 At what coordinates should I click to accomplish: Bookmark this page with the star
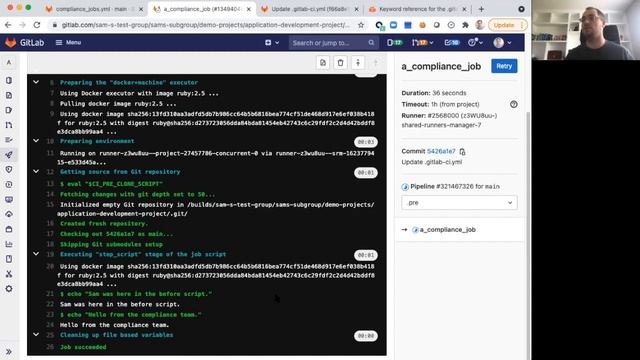(x=361, y=25)
